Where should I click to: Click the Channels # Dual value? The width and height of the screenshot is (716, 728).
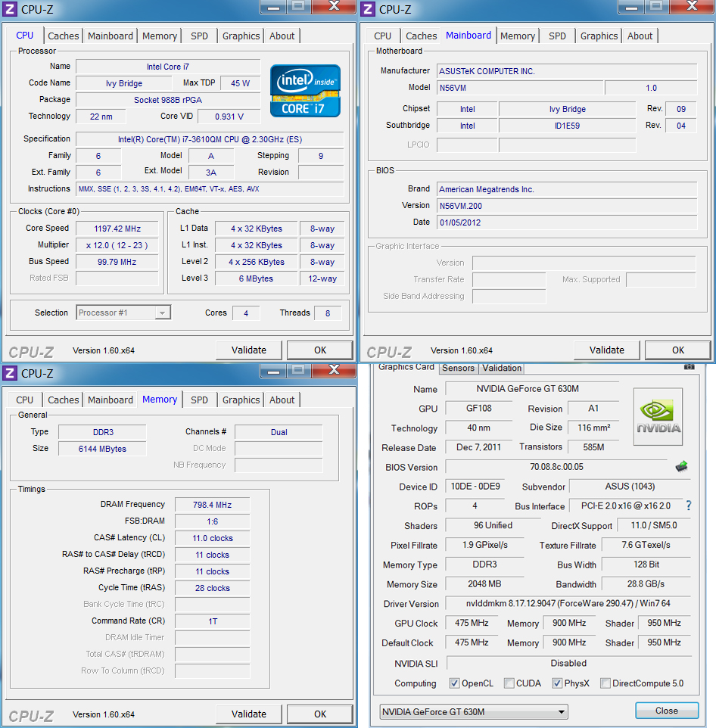tap(279, 432)
